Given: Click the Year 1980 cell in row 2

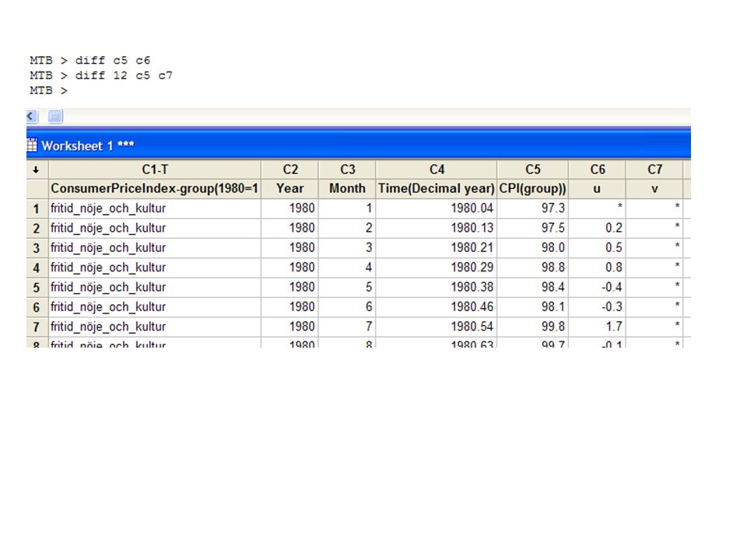Looking at the screenshot, I should (x=290, y=229).
